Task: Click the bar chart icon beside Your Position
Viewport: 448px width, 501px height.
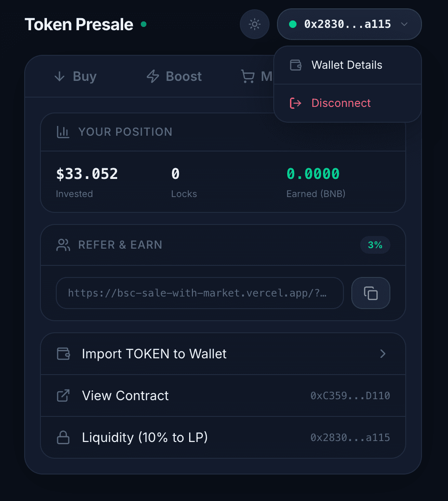Action: tap(63, 132)
